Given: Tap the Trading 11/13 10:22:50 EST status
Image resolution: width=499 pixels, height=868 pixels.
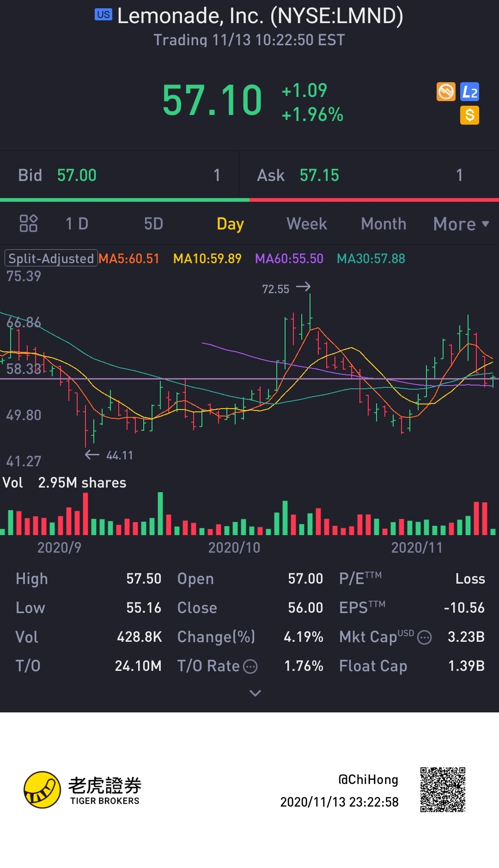Looking at the screenshot, I should tap(249, 40).
